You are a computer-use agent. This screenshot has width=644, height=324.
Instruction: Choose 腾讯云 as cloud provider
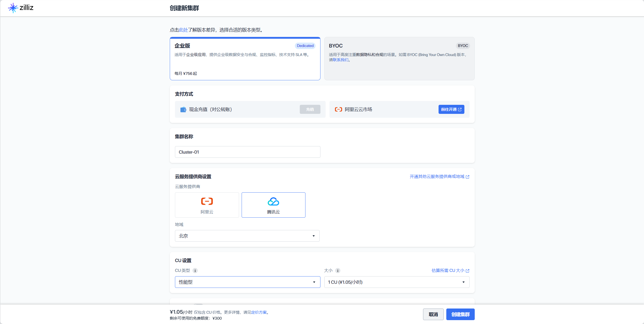[x=273, y=205]
